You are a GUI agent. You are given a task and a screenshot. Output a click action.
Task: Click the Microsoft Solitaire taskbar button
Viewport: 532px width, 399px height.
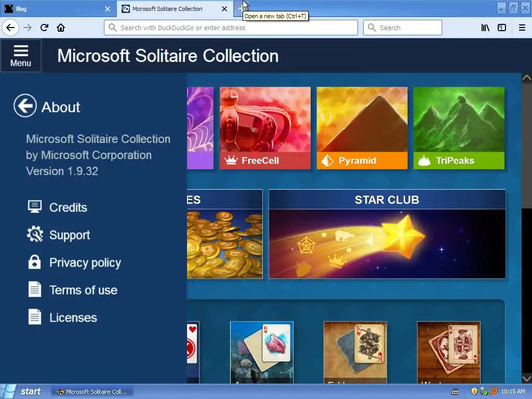click(x=91, y=392)
